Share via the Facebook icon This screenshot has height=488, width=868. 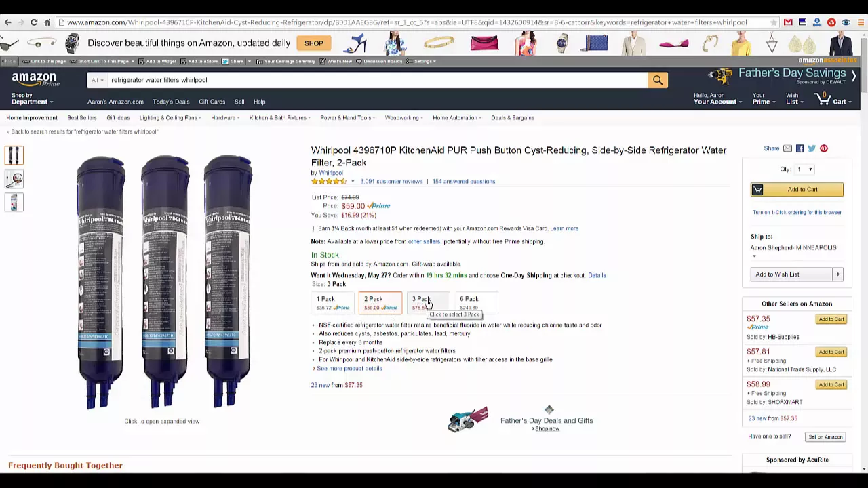(800, 148)
